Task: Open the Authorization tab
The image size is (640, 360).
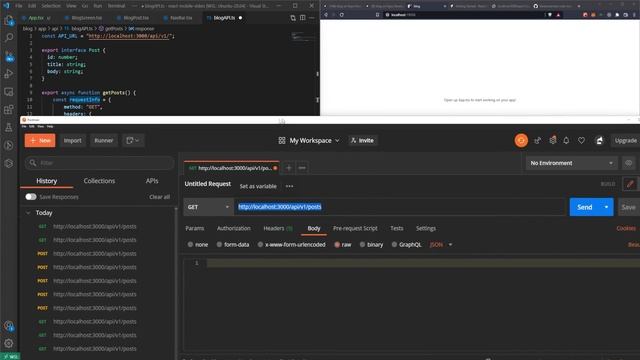Action: (234, 228)
